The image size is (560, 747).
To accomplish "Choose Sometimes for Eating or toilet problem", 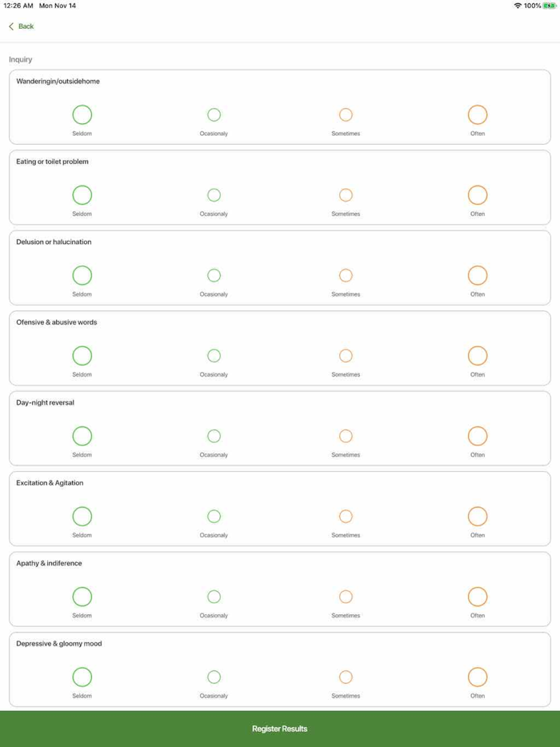I will click(346, 195).
